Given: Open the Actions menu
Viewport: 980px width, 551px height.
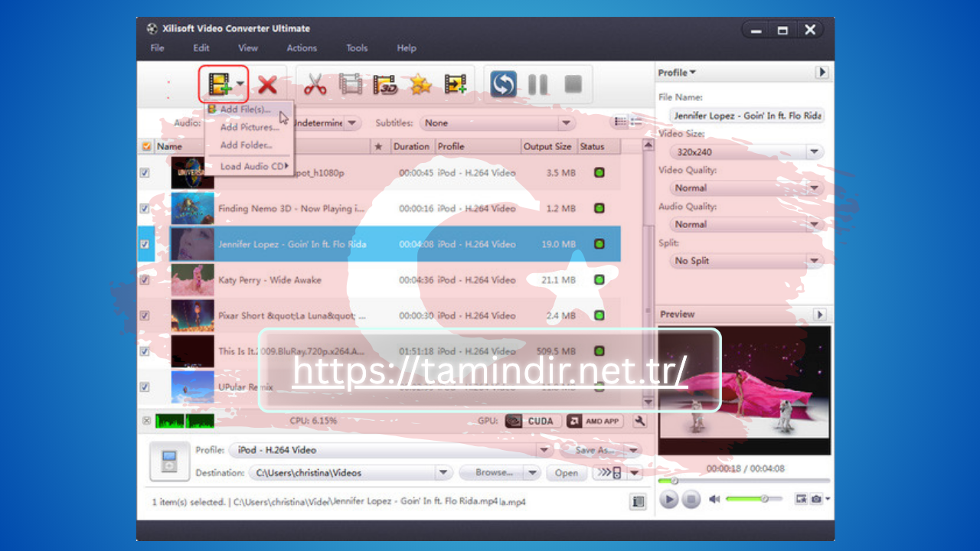Looking at the screenshot, I should 302,48.
